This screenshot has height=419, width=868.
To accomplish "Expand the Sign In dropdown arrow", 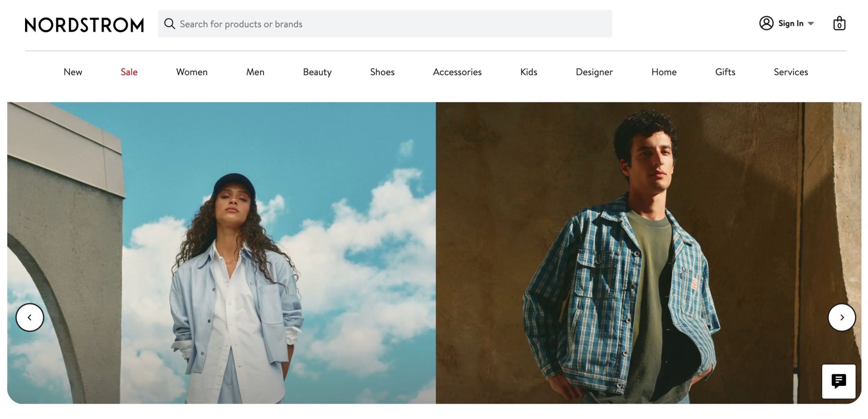I will coord(811,24).
